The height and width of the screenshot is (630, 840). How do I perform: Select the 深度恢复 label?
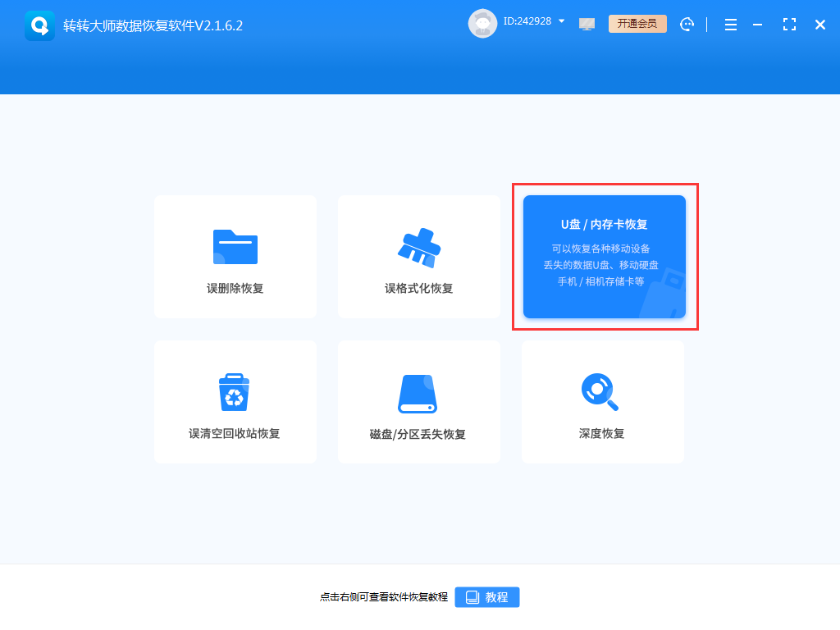pyautogui.click(x=601, y=433)
